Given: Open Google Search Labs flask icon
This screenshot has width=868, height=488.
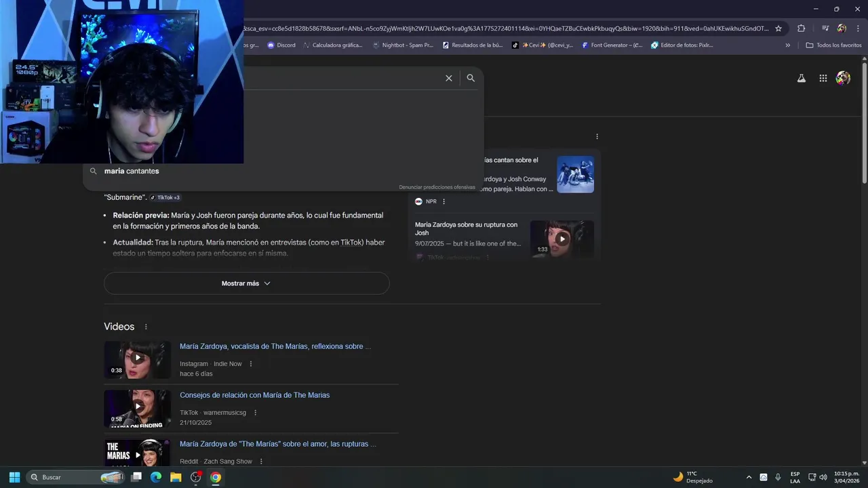Looking at the screenshot, I should tap(802, 78).
